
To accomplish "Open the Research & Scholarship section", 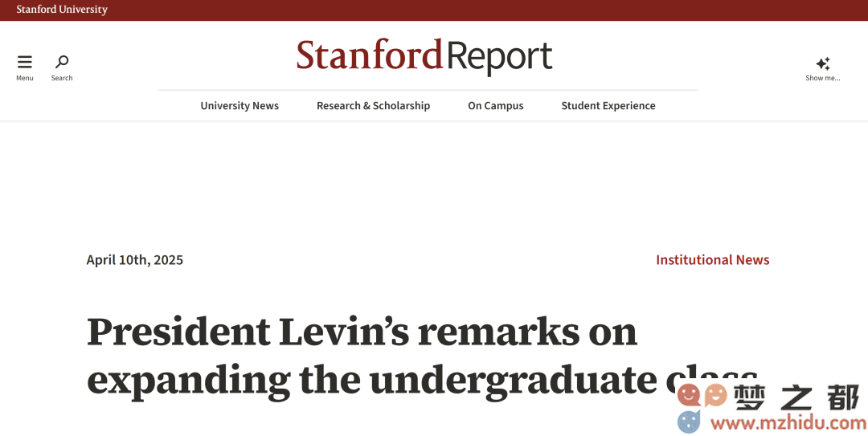I will pos(373,106).
